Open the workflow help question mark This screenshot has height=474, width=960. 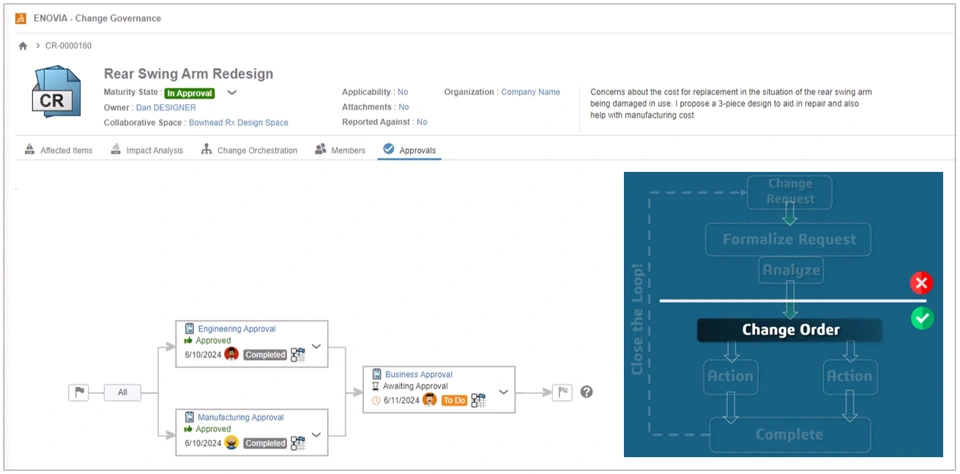tap(587, 392)
